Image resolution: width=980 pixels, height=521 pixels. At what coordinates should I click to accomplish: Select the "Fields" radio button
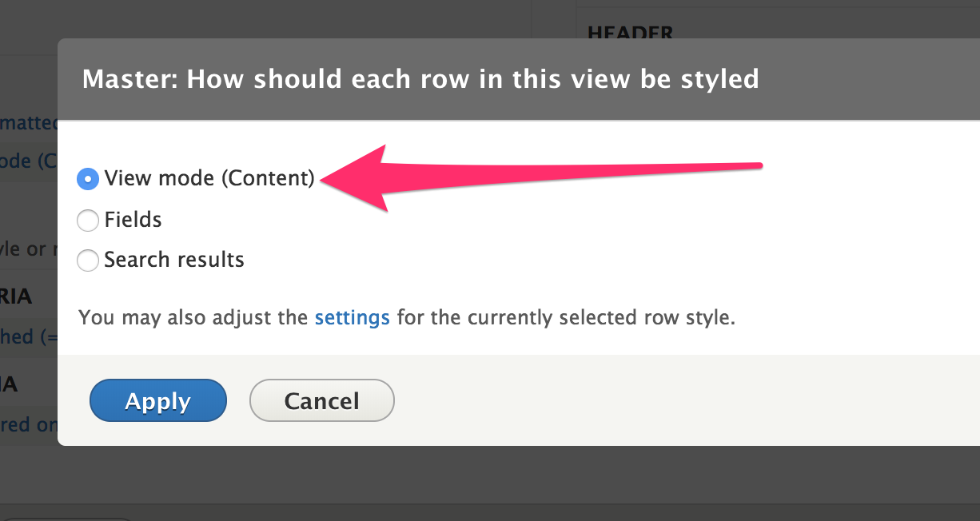coord(88,220)
